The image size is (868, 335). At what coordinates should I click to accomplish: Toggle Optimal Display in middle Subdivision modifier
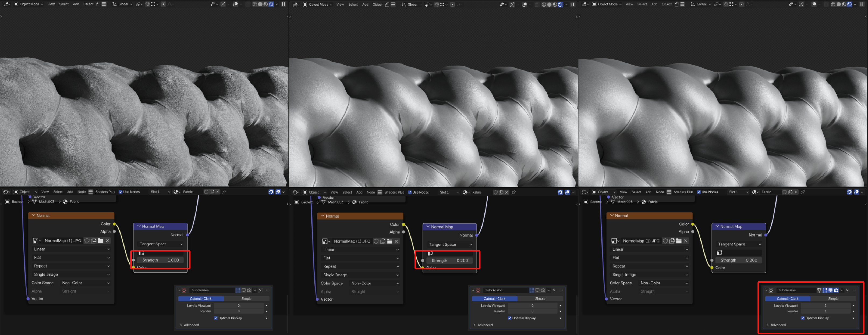click(509, 318)
